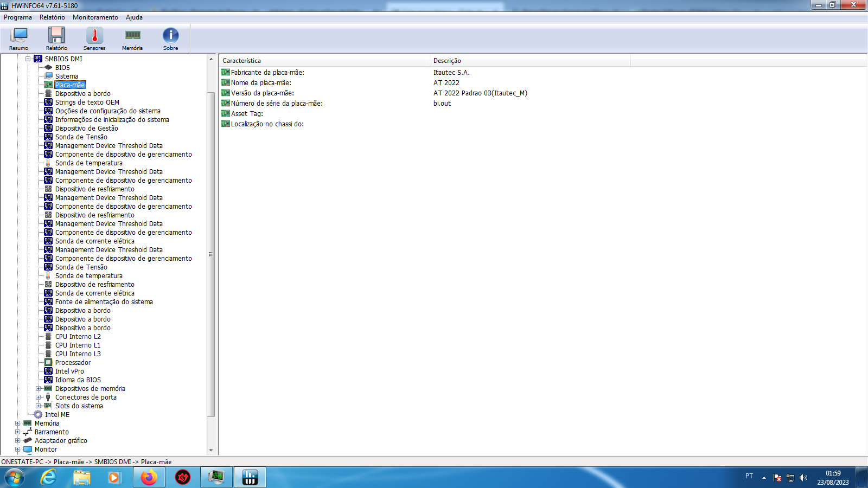Select CPU Interno L3 tree item
Image resolution: width=868 pixels, height=488 pixels.
click(78, 354)
